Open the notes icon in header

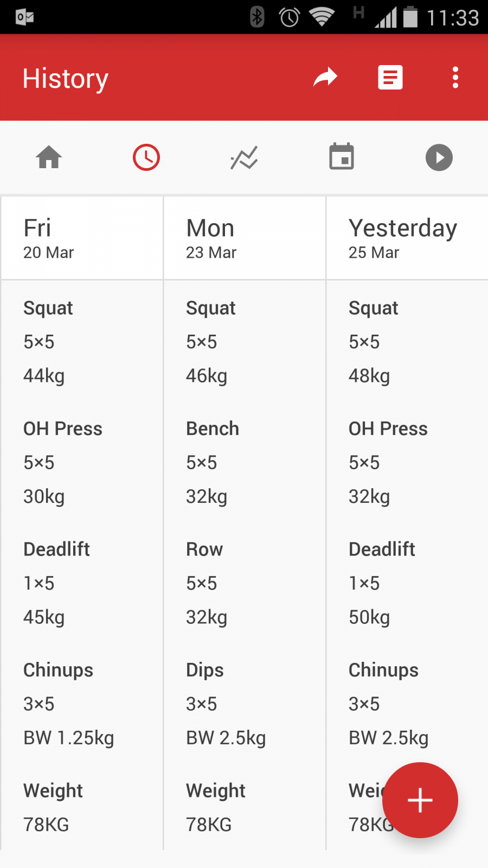pos(390,78)
